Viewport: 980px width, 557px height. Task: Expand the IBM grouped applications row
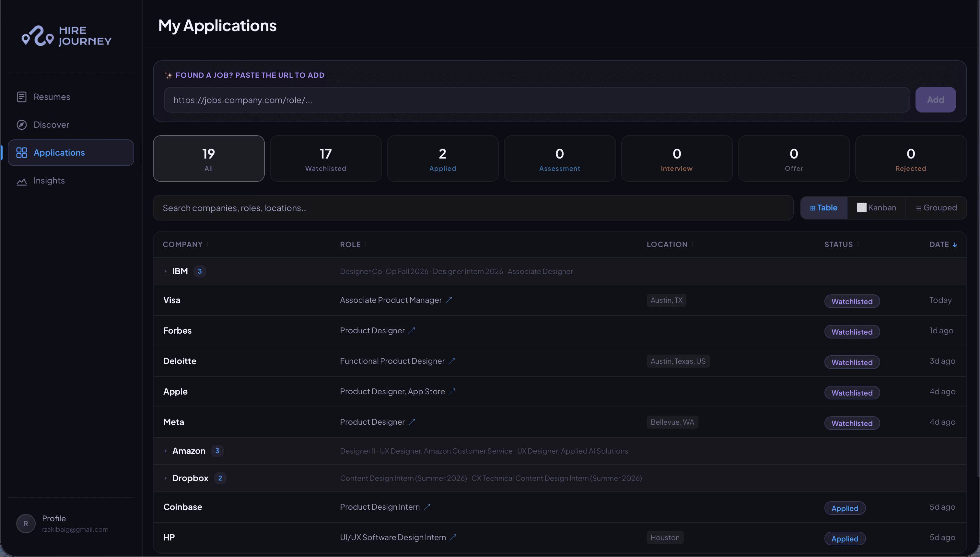tap(166, 271)
